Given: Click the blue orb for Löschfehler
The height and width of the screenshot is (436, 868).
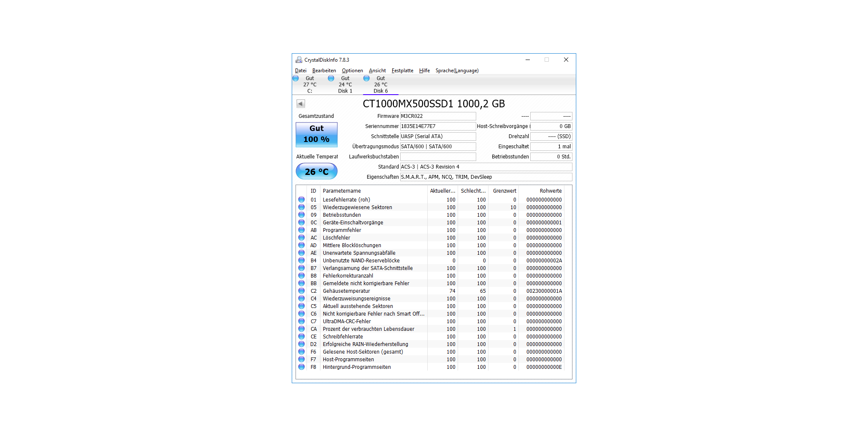Looking at the screenshot, I should click(x=301, y=237).
